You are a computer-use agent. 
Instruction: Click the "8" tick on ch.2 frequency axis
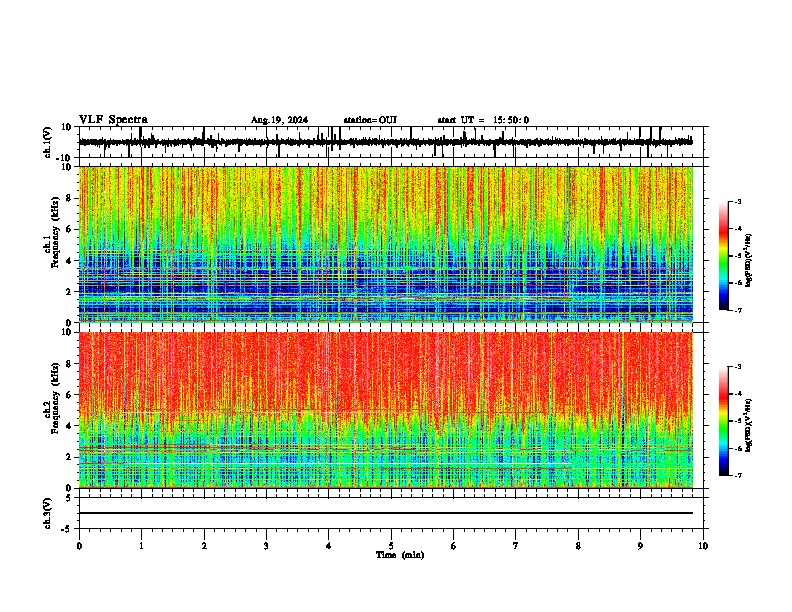click(x=69, y=364)
